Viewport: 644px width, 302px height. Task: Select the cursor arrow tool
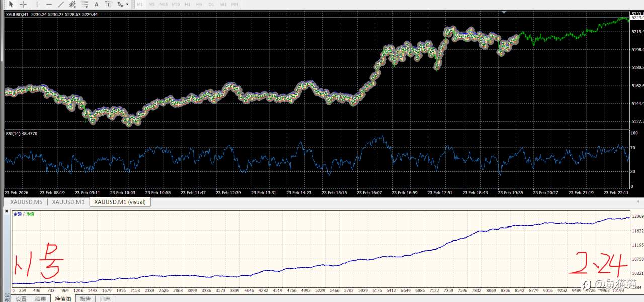tap(10, 4)
